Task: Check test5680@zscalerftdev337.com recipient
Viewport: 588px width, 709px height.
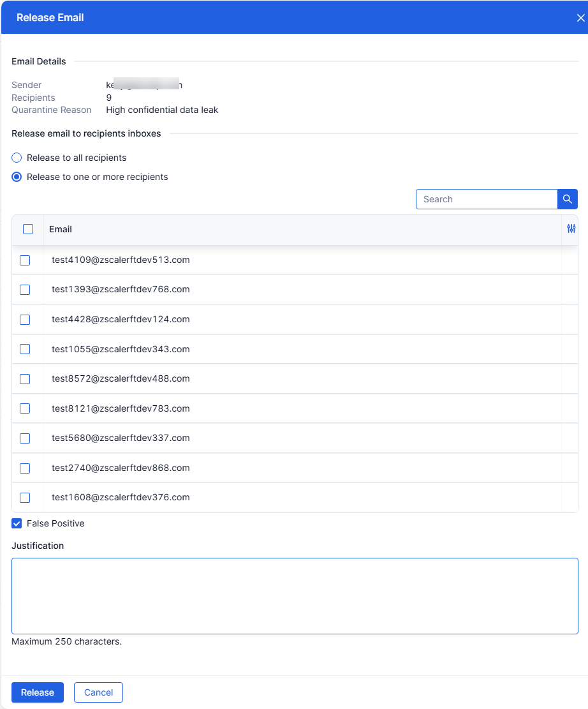Action: (25, 438)
